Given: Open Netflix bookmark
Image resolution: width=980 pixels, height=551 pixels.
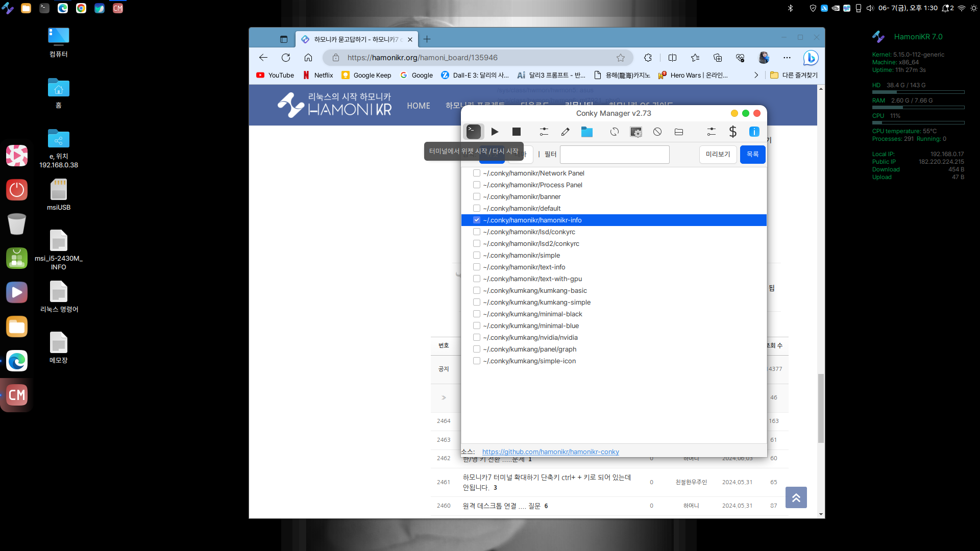Looking at the screenshot, I should [318, 75].
